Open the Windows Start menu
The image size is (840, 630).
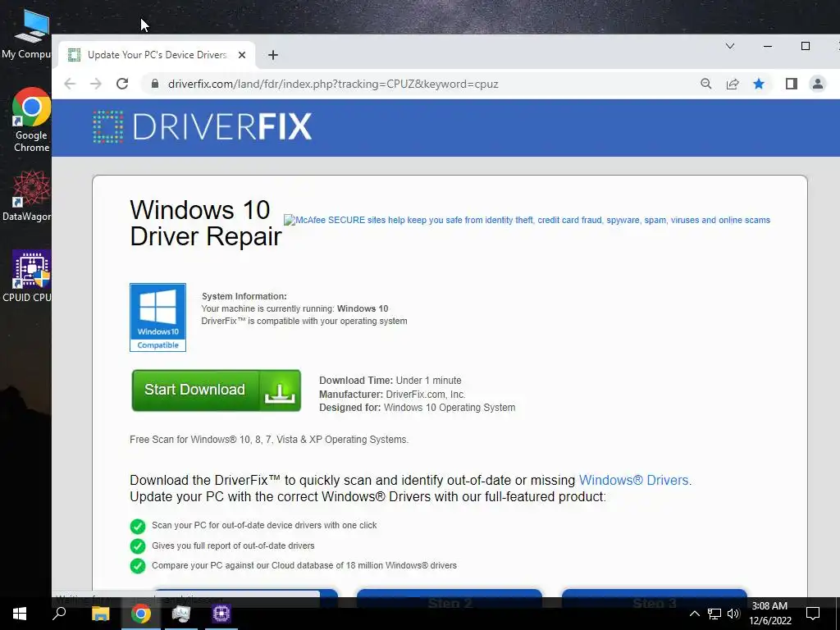tap(20, 614)
